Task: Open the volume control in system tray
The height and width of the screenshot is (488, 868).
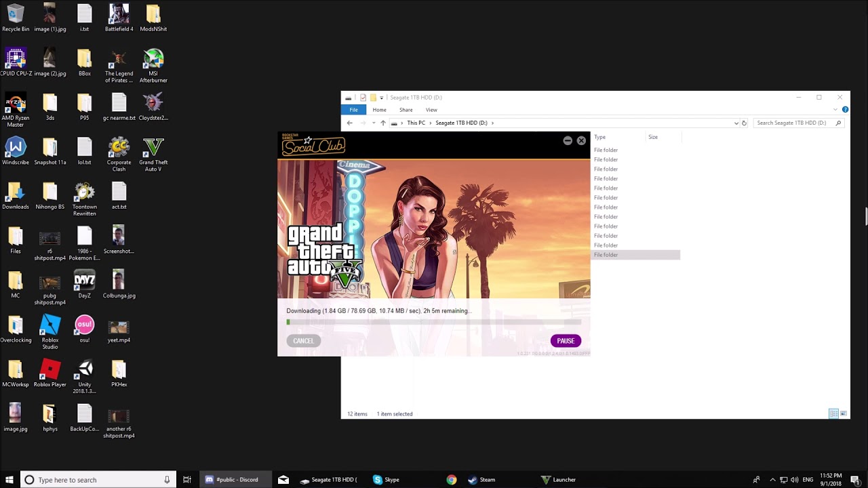Action: point(794,480)
